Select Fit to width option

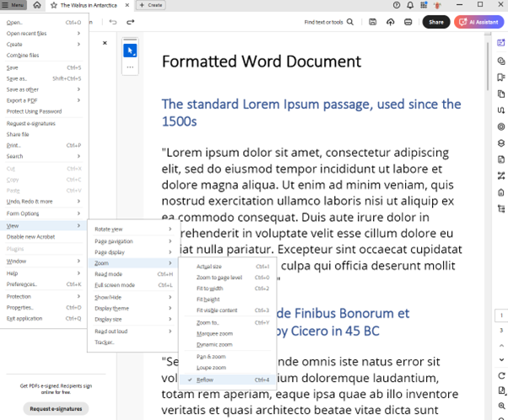228,288
